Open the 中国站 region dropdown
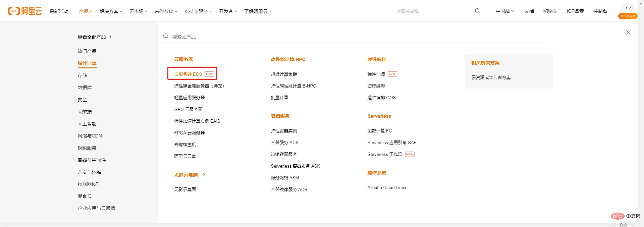Screen dimensions: 644x227 click(x=505, y=11)
